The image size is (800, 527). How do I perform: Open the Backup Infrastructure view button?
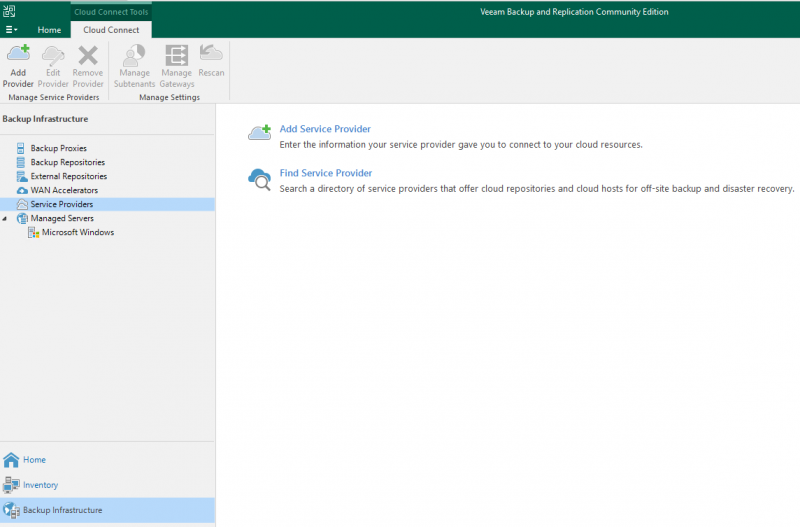click(x=107, y=510)
